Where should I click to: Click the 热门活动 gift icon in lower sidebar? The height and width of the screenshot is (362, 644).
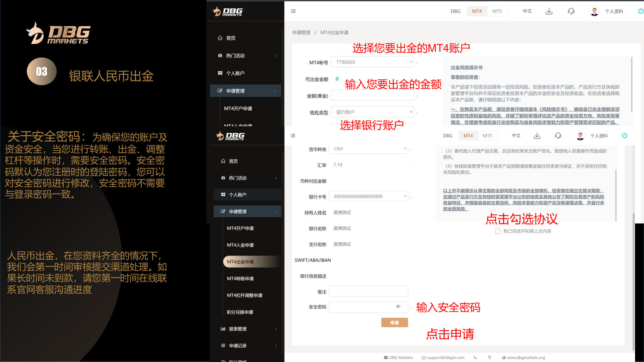point(223,178)
